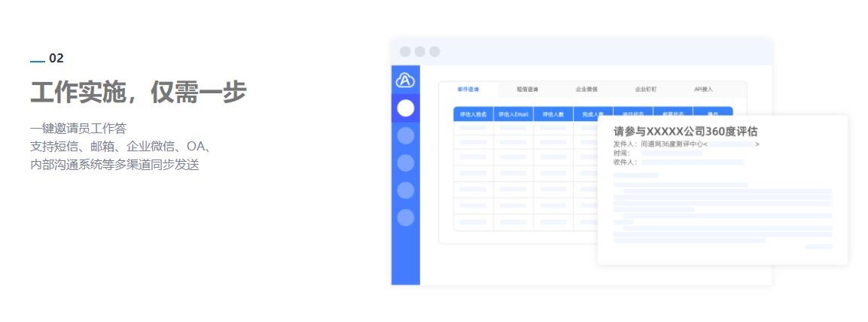Image resolution: width=868 pixels, height=322 pixels.
Task: Click the 评估人姓名 column header
Action: click(x=474, y=114)
